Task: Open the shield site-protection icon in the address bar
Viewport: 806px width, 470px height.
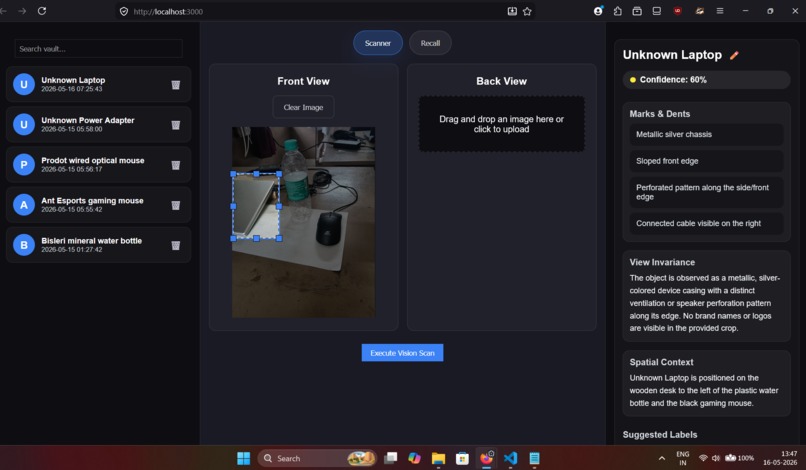Action: (x=124, y=11)
